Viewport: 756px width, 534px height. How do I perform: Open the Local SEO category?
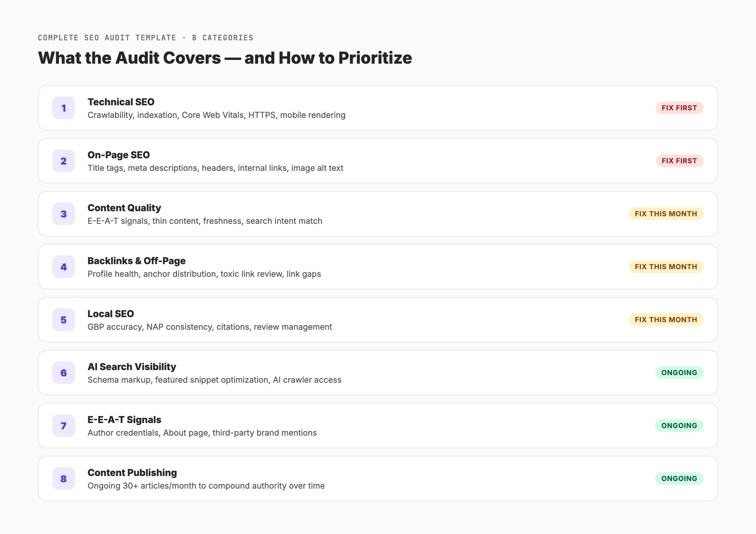click(378, 320)
